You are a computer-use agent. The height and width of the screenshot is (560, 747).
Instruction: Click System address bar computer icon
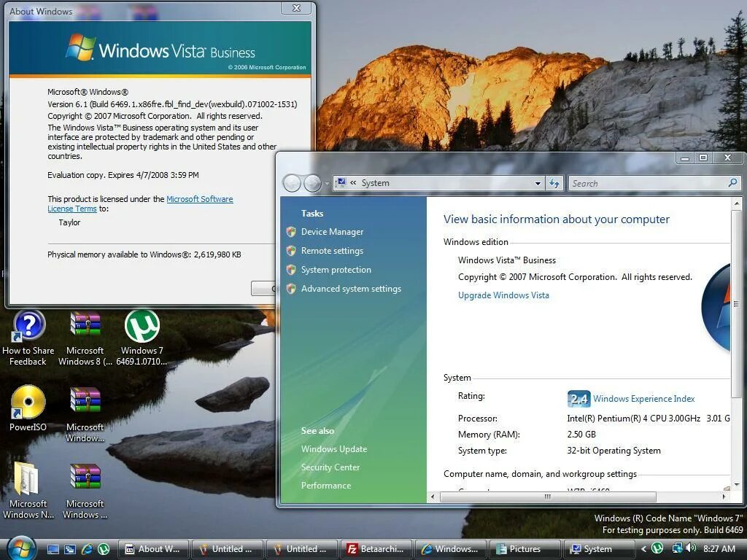341,183
